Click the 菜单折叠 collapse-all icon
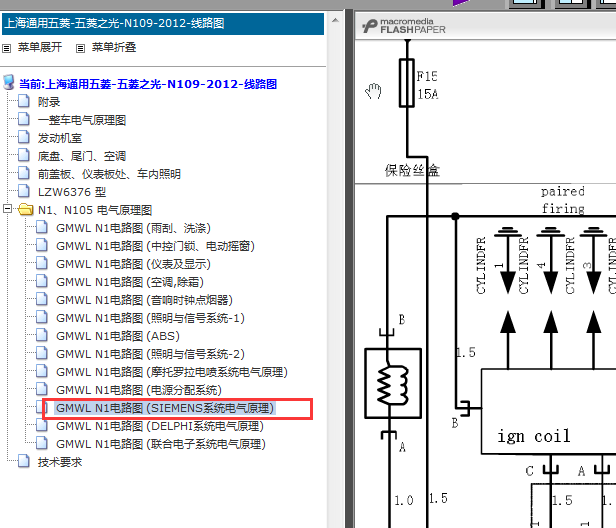 80,48
